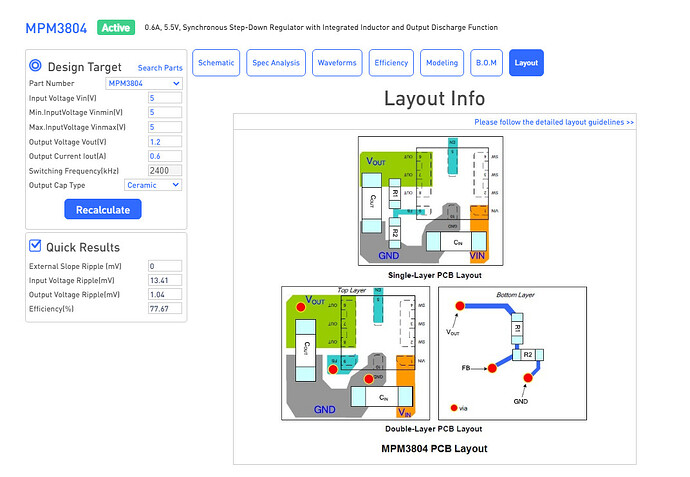The width and height of the screenshot is (690, 477).
Task: Click the External Slope Ripple value field
Action: (x=165, y=266)
